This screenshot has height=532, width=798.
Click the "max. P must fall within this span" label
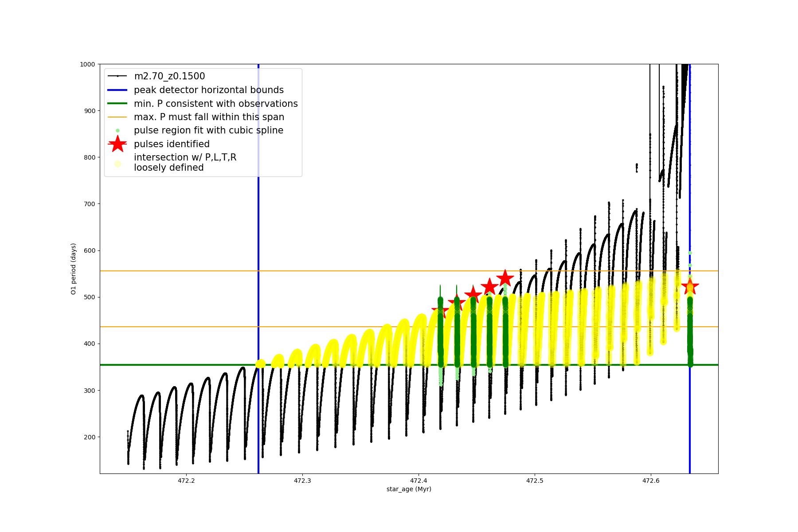click(x=209, y=117)
